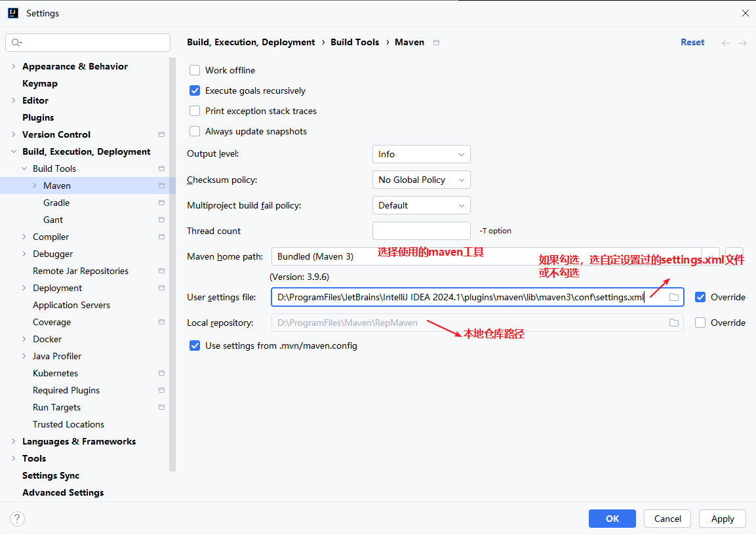Open Java Profiler settings
This screenshot has height=535, width=756.
coord(57,356)
